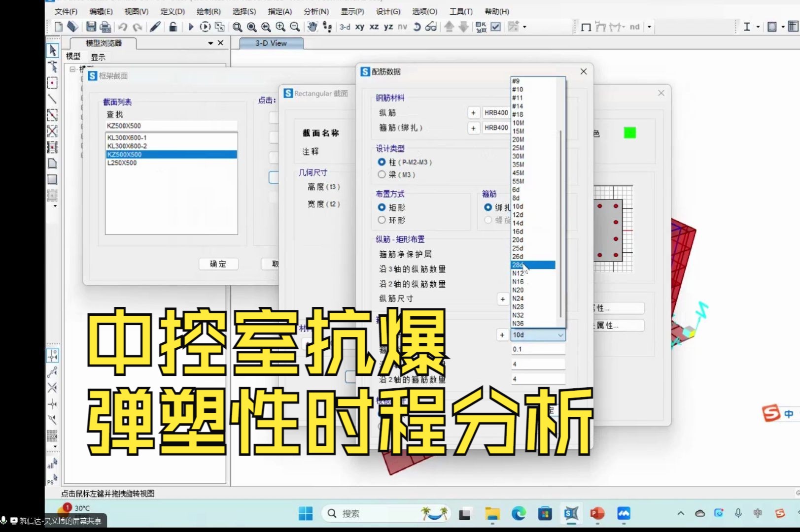Click the Undo arrow in the toolbar
Viewport: 800px width, 532px height.
[x=123, y=27]
